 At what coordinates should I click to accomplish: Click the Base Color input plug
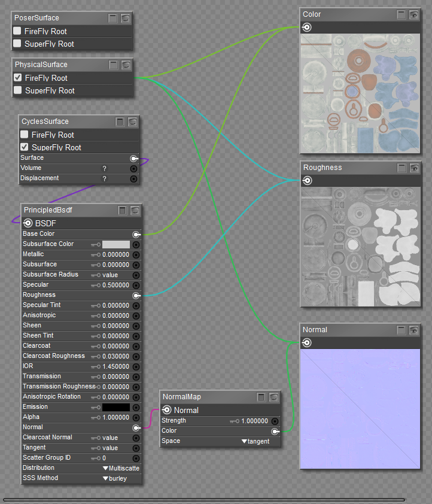click(x=136, y=234)
